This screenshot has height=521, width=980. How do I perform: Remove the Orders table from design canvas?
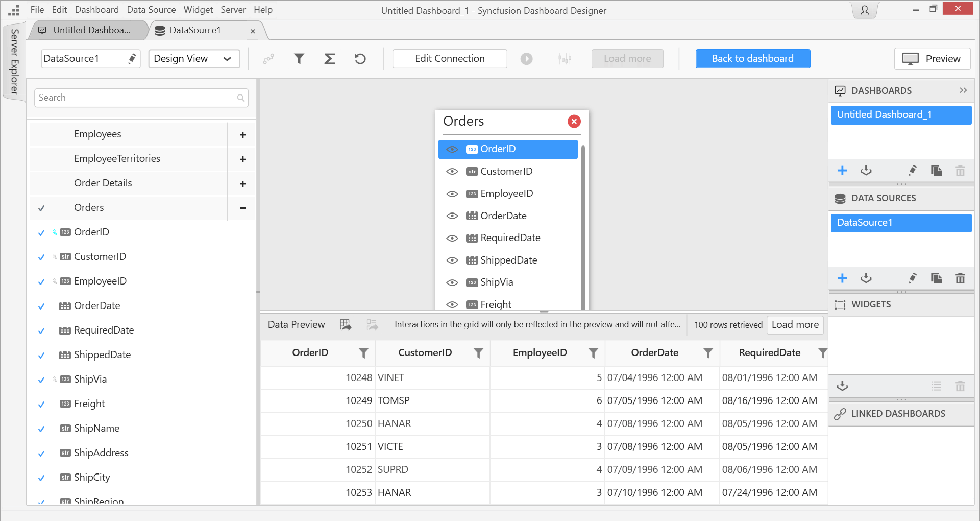tap(574, 122)
